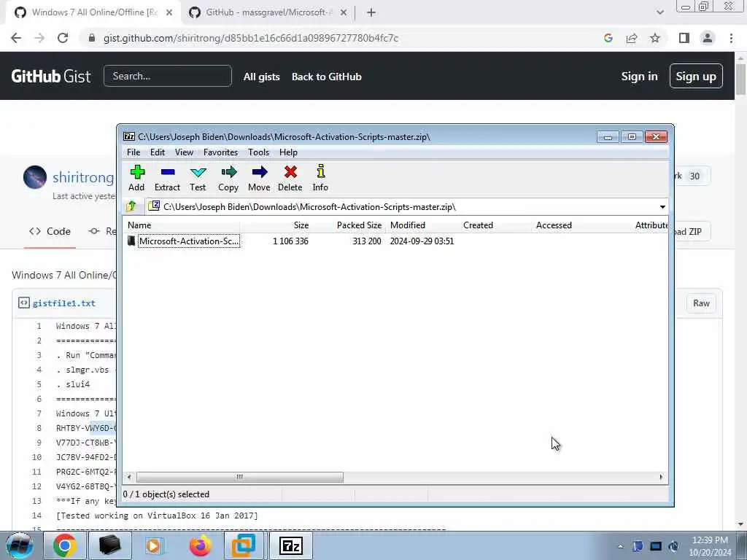This screenshot has height=560, width=747.
Task: Click the Chrome address bar URL
Action: coord(251,38)
